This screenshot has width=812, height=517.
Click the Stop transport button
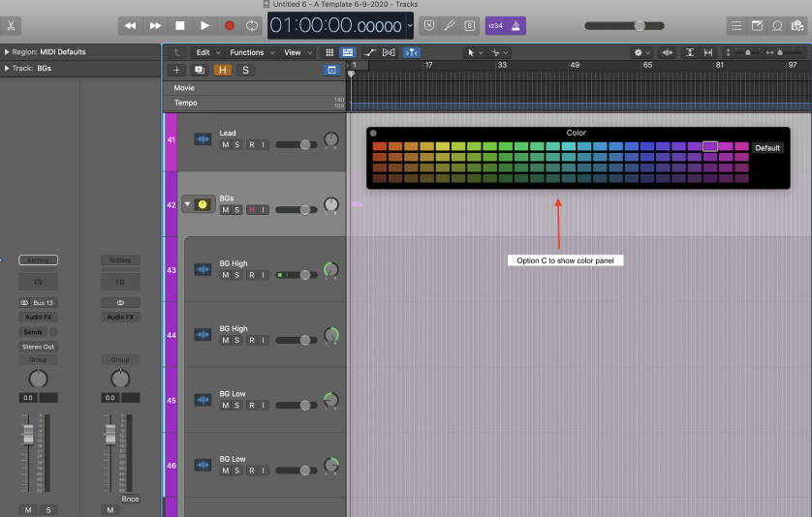pos(179,25)
